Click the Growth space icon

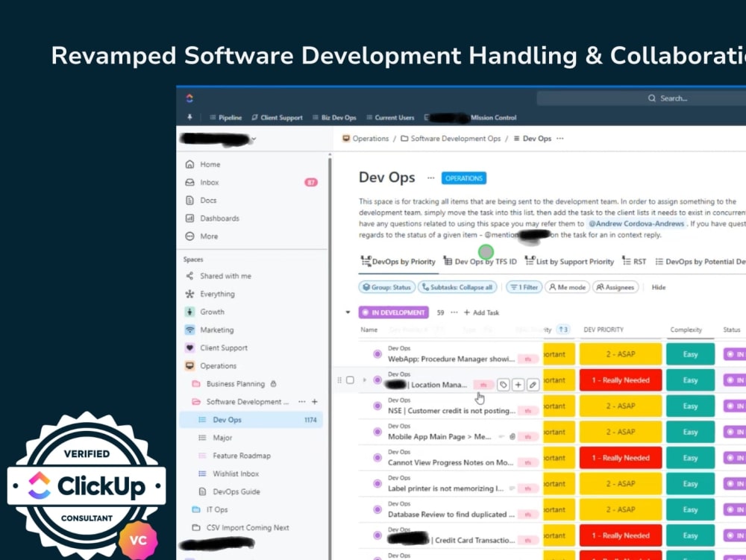click(x=189, y=312)
